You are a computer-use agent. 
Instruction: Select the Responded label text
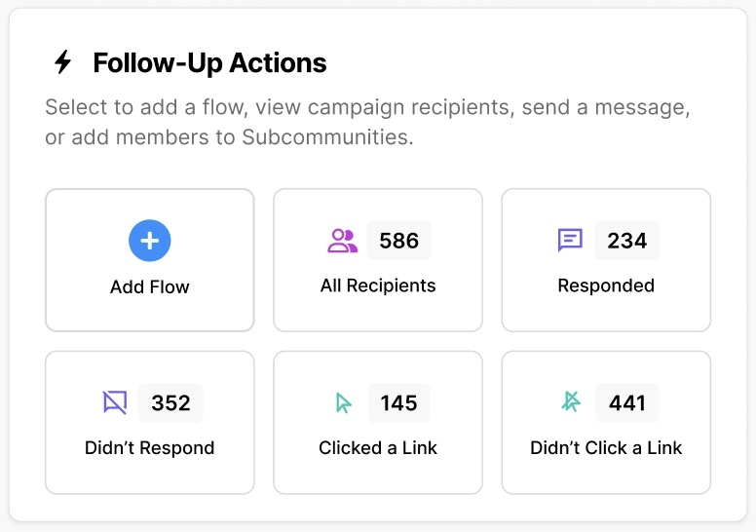606,286
